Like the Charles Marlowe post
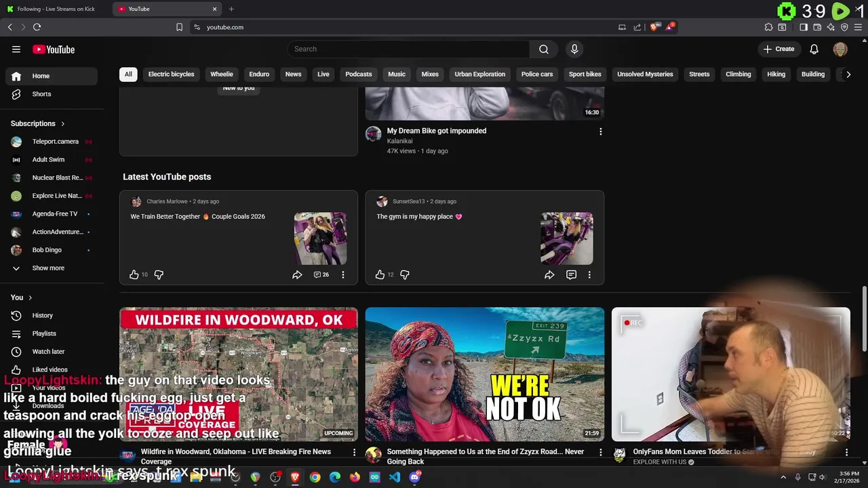 [134, 274]
